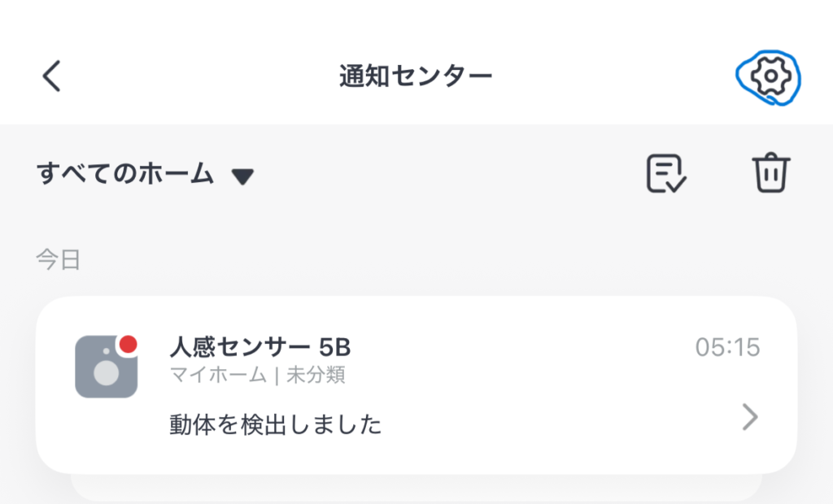Tap the マイホーム home name text
This screenshot has width=833, height=504.
click(217, 375)
